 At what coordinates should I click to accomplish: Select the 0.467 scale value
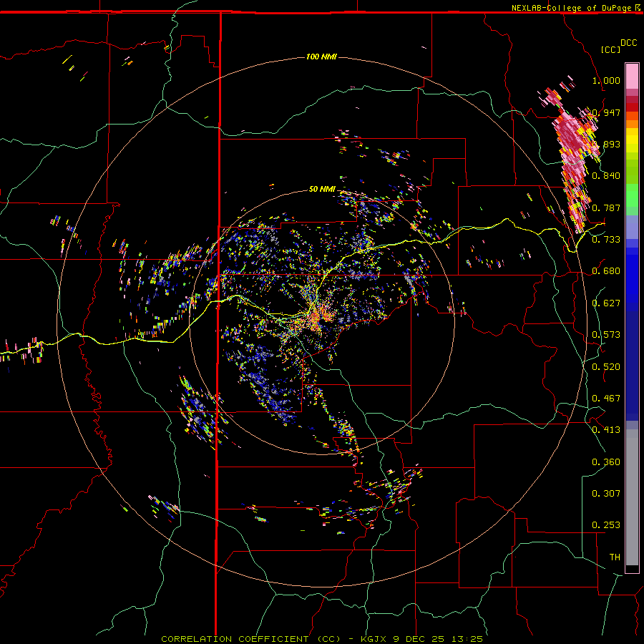point(606,399)
